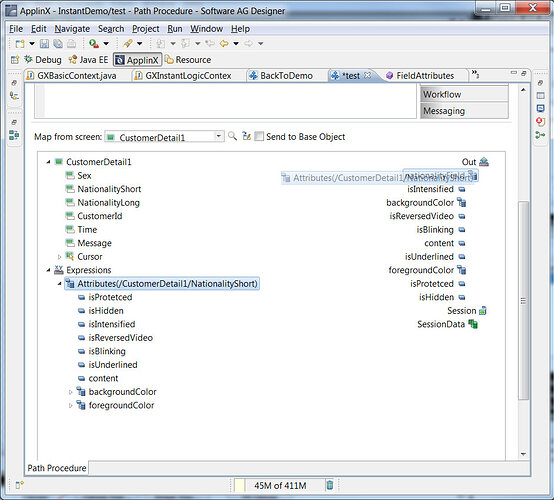The height and width of the screenshot is (500, 554).
Task: Collapse the Attributes(/CustomerDetail1/NationalityShort) node
Action: pyautogui.click(x=59, y=284)
